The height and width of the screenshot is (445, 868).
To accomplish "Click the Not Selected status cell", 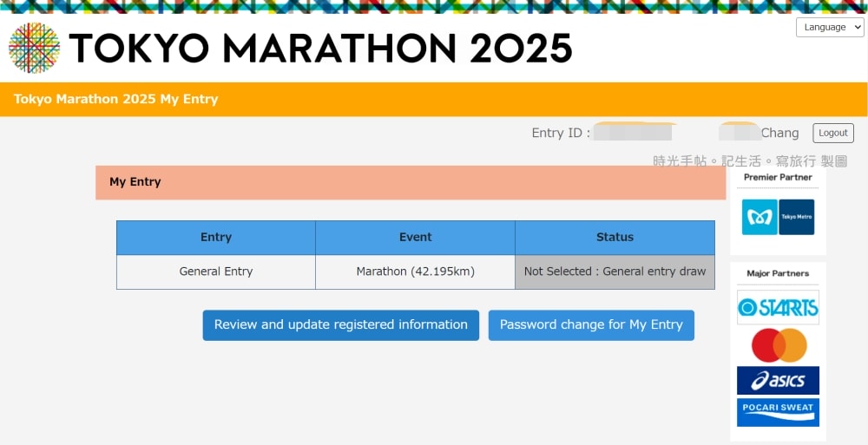I will point(615,272).
